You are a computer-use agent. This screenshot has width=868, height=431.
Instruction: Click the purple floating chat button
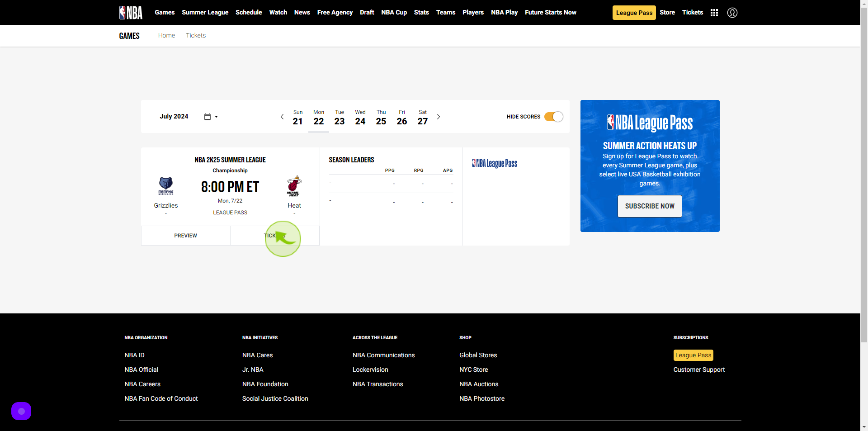click(x=21, y=411)
